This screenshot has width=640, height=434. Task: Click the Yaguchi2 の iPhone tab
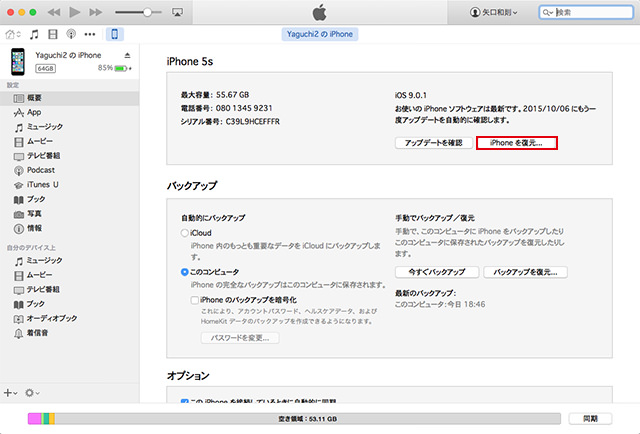point(320,34)
